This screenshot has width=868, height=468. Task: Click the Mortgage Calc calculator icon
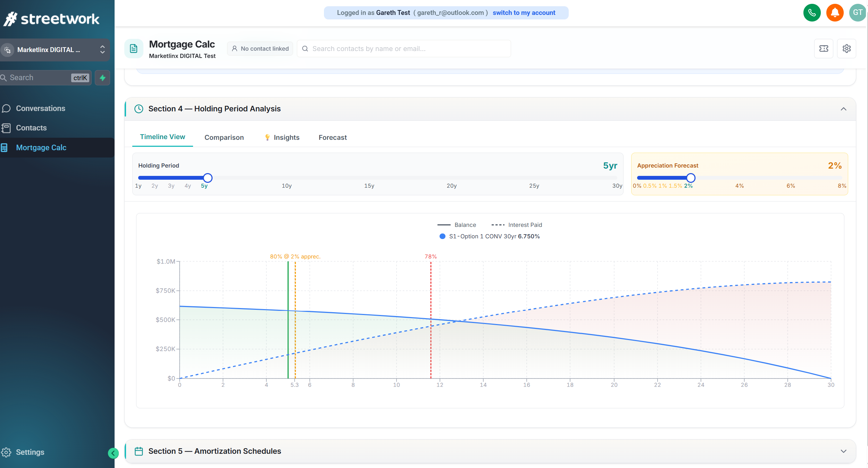point(4,148)
